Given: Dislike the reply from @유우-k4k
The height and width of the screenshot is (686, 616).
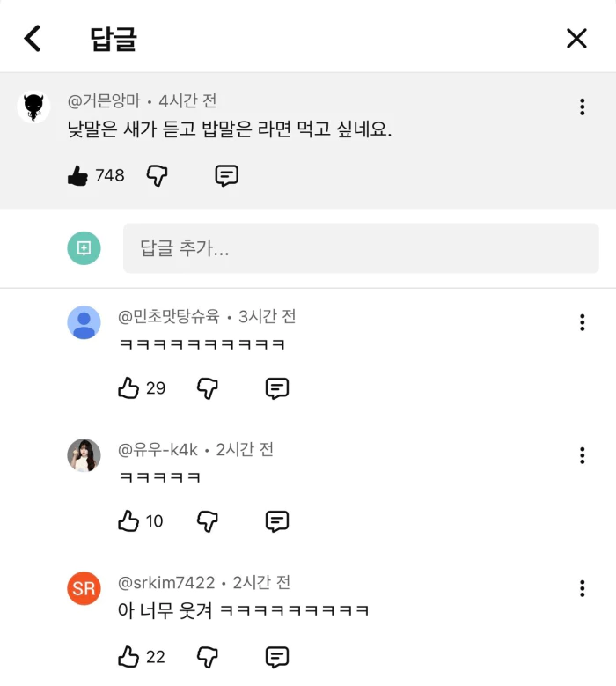Looking at the screenshot, I should 207,521.
